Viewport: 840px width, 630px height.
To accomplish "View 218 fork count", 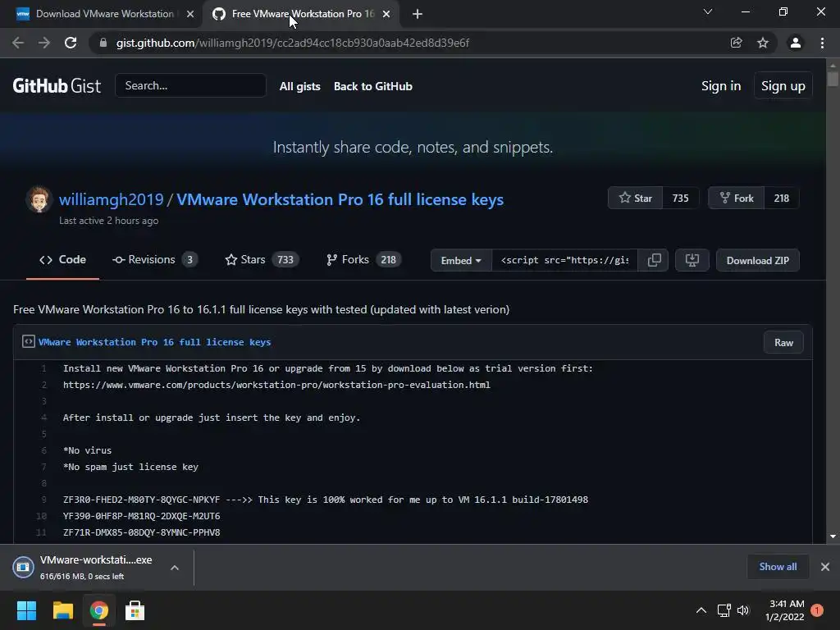I will coord(782,199).
